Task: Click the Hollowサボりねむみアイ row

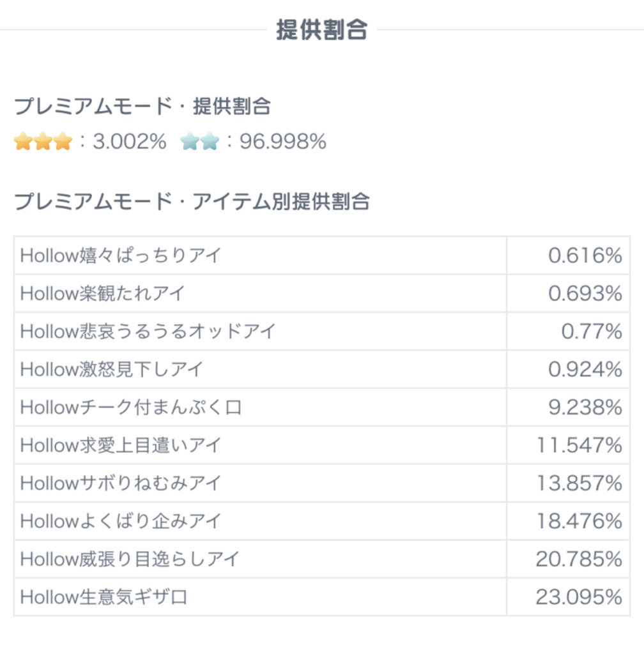Action: click(x=120, y=483)
